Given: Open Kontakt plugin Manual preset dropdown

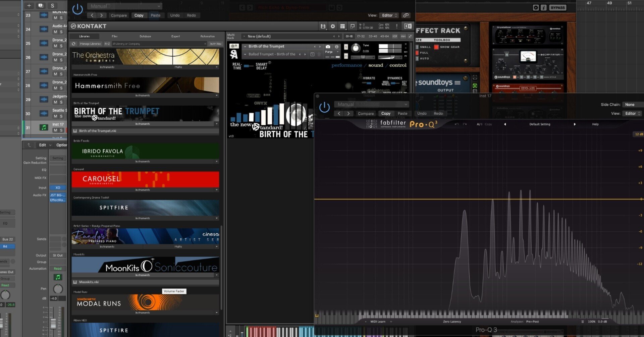Looking at the screenshot, I should click(124, 6).
